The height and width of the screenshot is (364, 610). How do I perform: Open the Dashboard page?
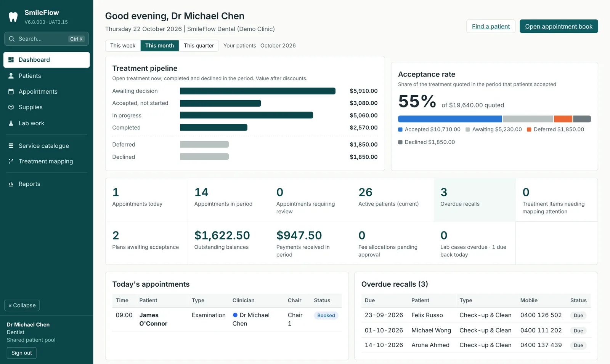pyautogui.click(x=47, y=60)
